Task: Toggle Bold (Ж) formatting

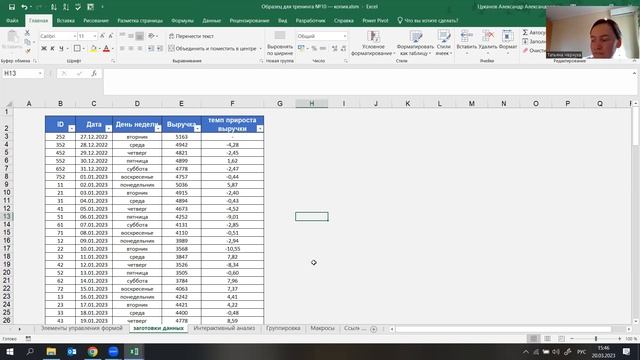Action: 44,49
